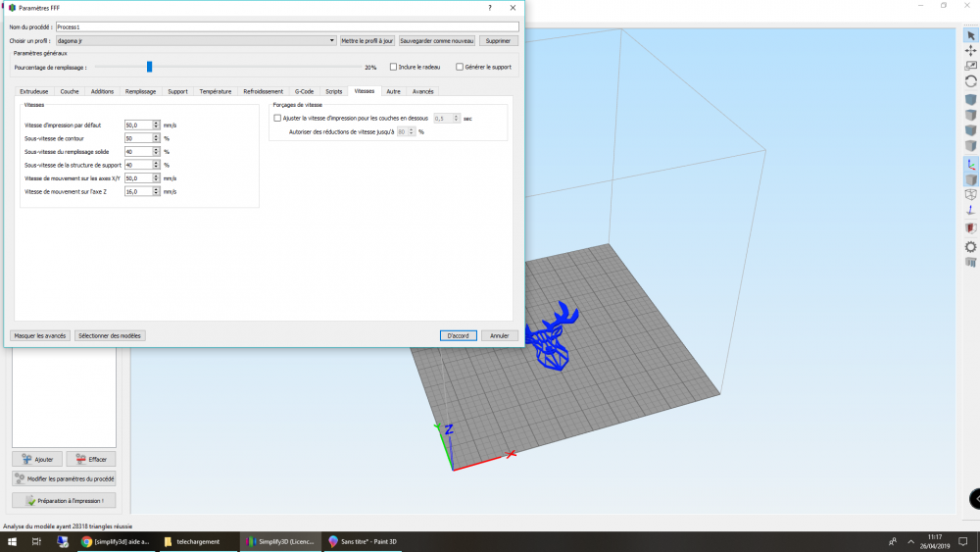Click Ajouter process button
Image resolution: width=980 pixels, height=552 pixels.
coord(37,459)
